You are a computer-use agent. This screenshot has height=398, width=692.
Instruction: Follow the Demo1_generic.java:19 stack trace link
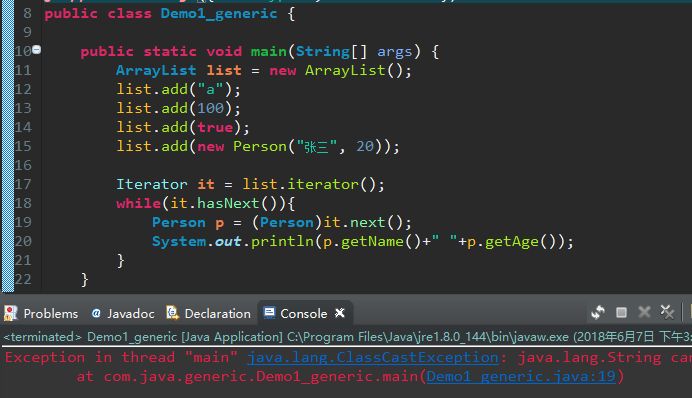click(x=521, y=376)
